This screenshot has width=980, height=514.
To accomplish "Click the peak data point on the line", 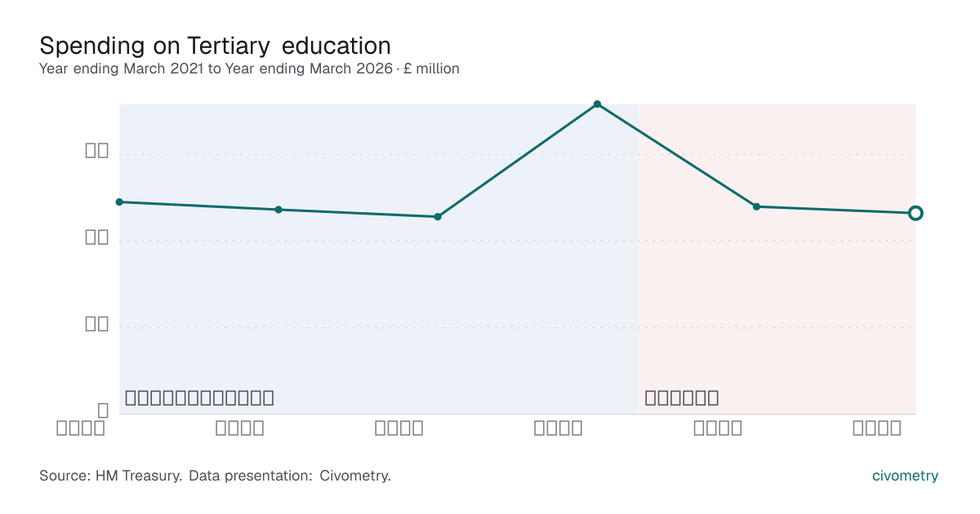I will (597, 104).
